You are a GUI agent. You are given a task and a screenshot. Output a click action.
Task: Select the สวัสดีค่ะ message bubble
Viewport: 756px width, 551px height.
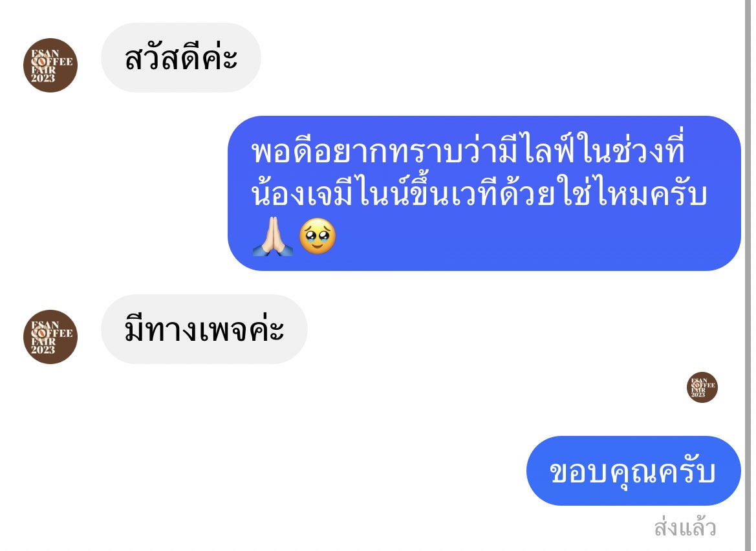[181, 58]
